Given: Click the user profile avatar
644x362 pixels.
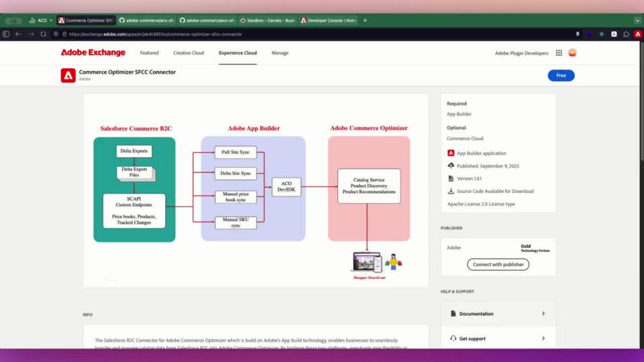Looking at the screenshot, I should point(572,53).
